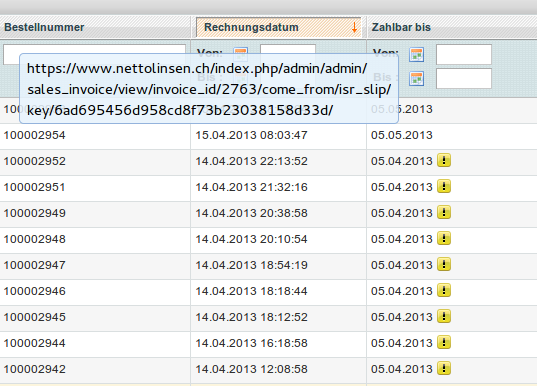Select order number 100002952
The image size is (537, 386).
pyautogui.click(x=34, y=161)
